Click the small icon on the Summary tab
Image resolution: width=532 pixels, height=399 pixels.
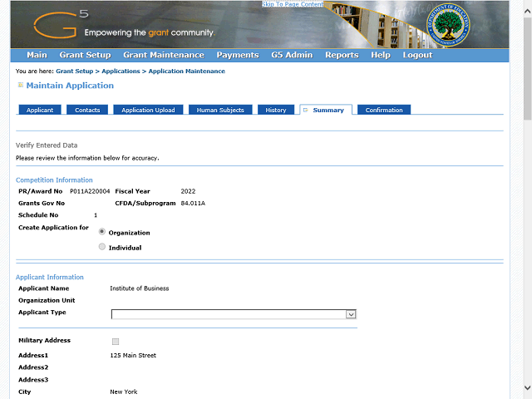[x=305, y=110]
